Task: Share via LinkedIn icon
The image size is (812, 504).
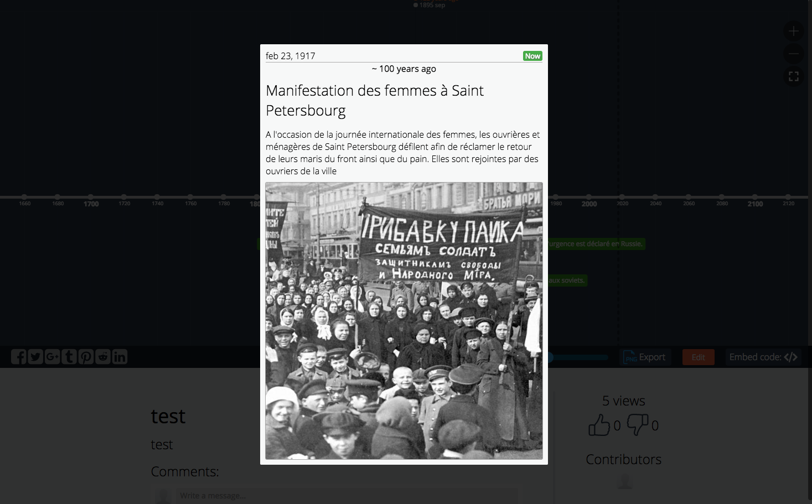Action: (x=120, y=357)
